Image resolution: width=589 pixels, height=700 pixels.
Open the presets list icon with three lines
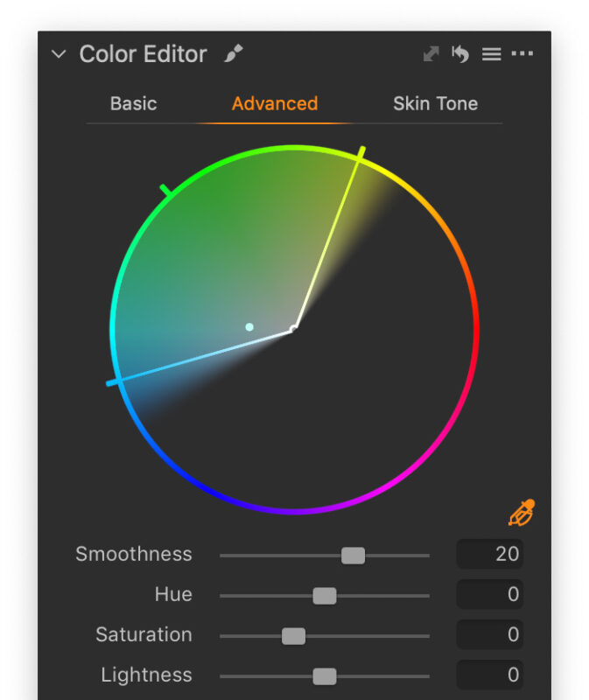[491, 54]
